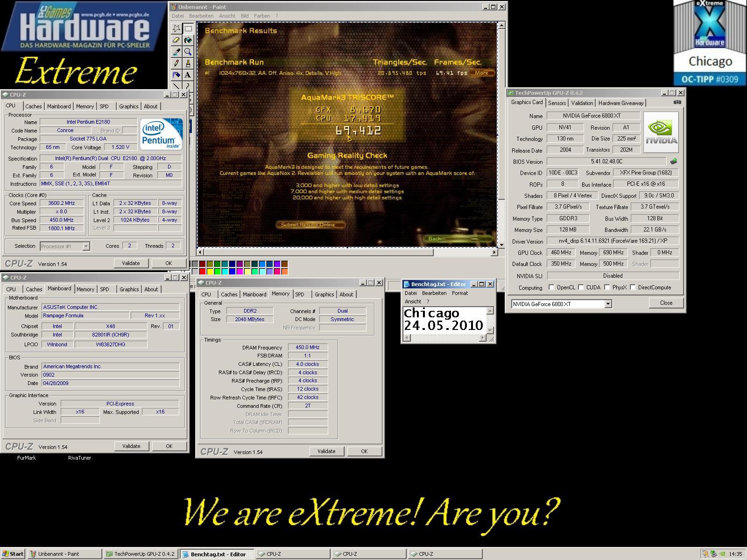Pick the red color swatch in Paint palette
This screenshot has width=747, height=560.
203,272
